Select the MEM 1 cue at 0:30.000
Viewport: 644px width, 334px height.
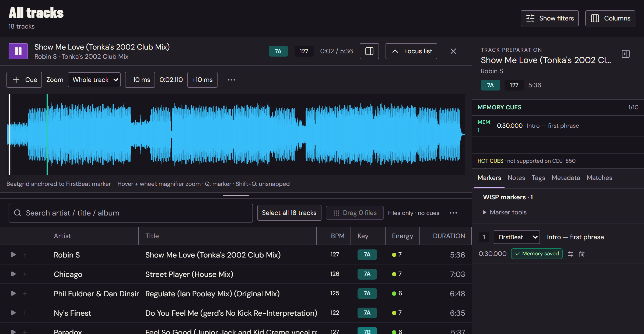[558, 126]
